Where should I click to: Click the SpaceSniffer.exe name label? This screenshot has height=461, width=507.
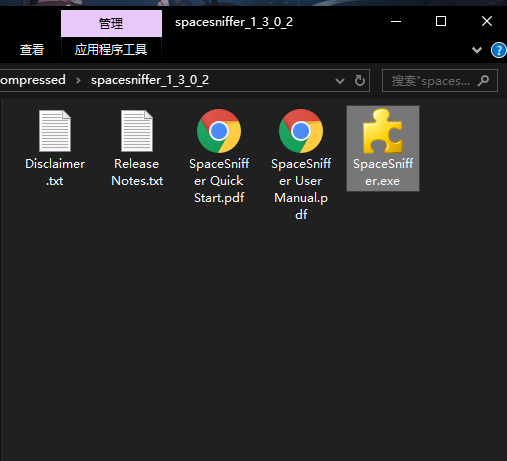pos(383,172)
